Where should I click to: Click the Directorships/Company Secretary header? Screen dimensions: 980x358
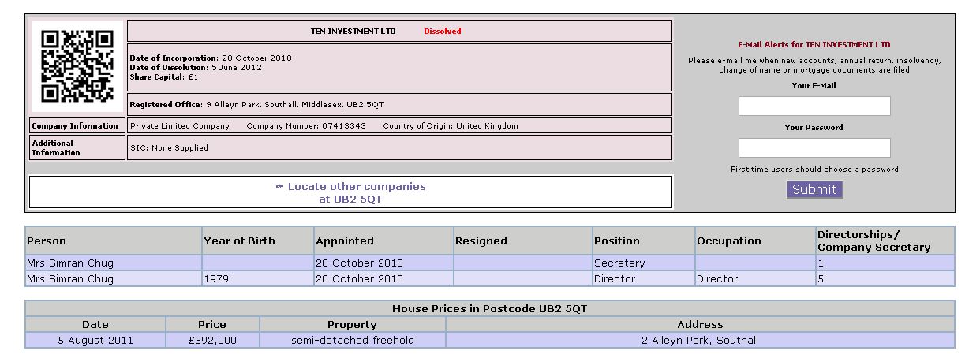point(874,241)
